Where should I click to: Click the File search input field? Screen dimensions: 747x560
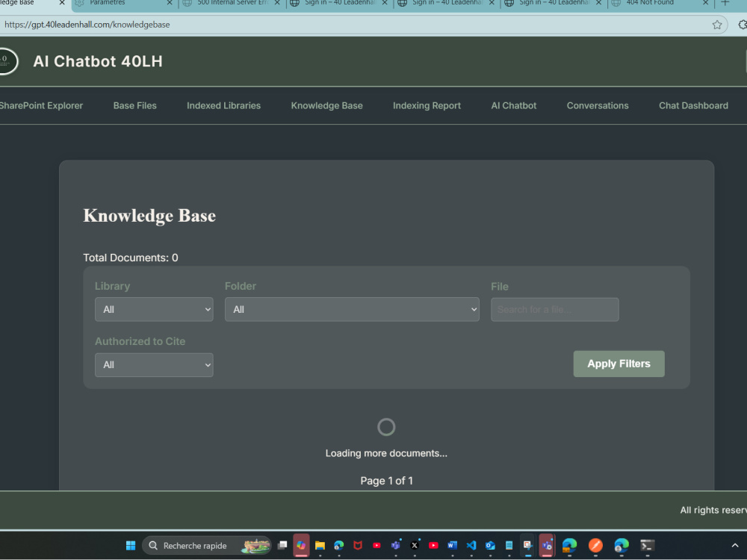tap(555, 310)
